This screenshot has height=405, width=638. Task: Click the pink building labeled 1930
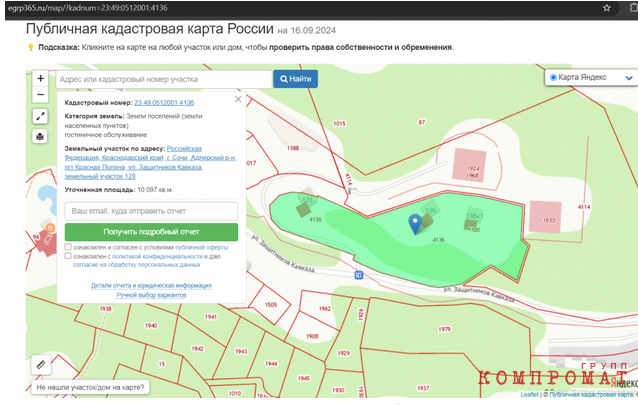click(x=546, y=217)
